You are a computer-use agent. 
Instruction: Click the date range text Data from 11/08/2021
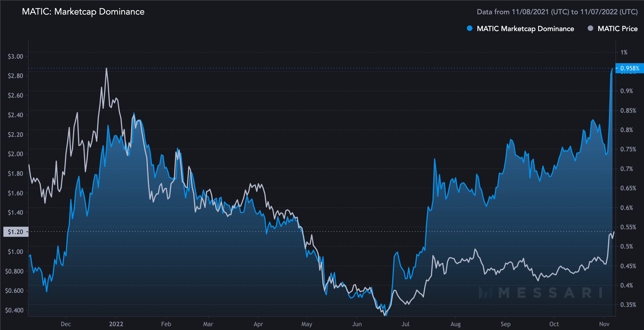coord(557,12)
